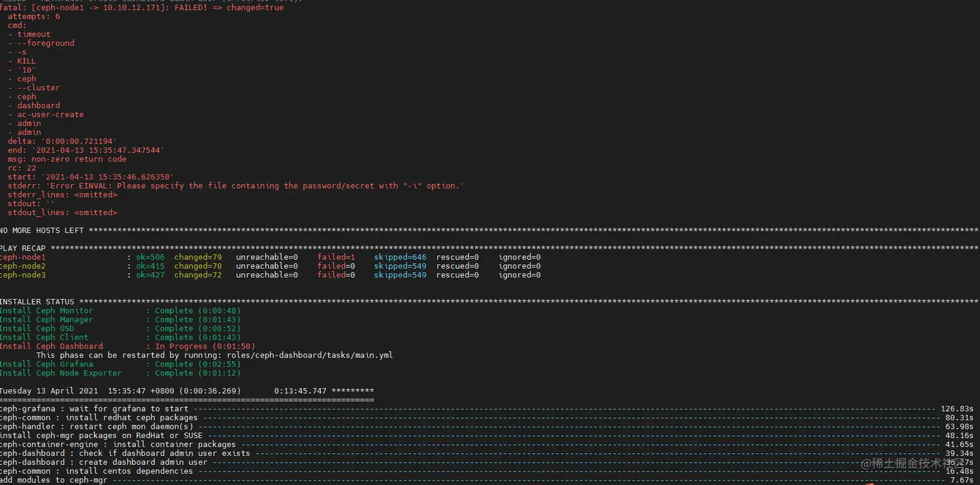This screenshot has height=485, width=980.
Task: Click the '--foreground' argument text
Action: click(46, 43)
